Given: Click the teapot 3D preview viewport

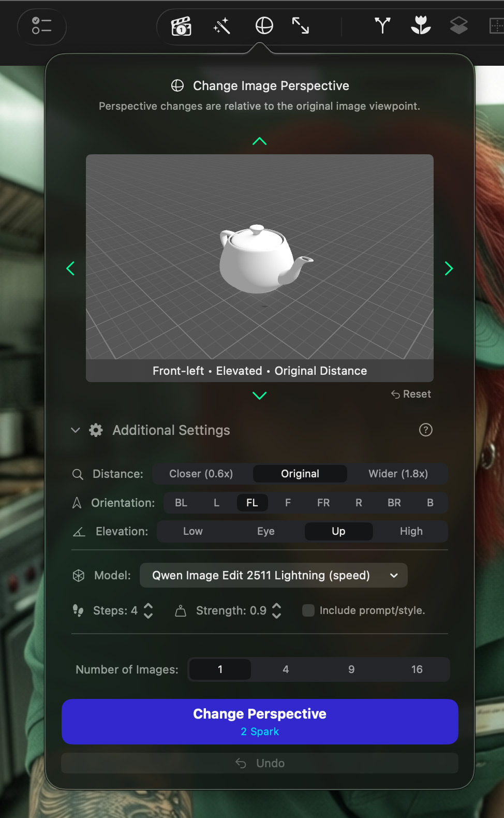Looking at the screenshot, I should coord(259,257).
